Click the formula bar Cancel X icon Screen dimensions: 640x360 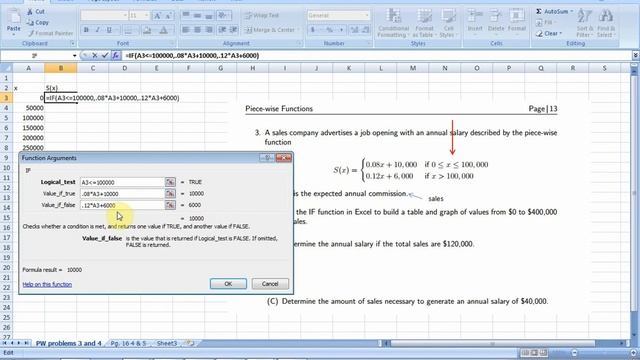95,56
